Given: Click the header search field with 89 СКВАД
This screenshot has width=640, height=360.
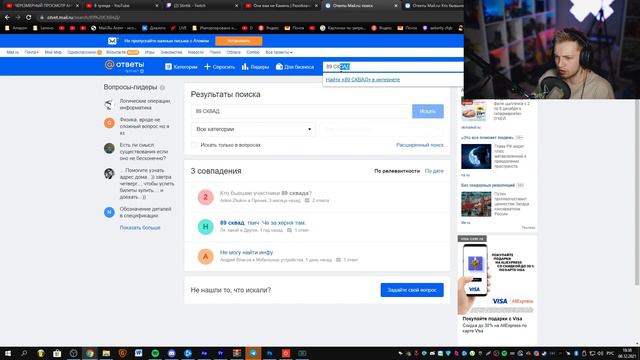Looking at the screenshot, I should [x=393, y=67].
